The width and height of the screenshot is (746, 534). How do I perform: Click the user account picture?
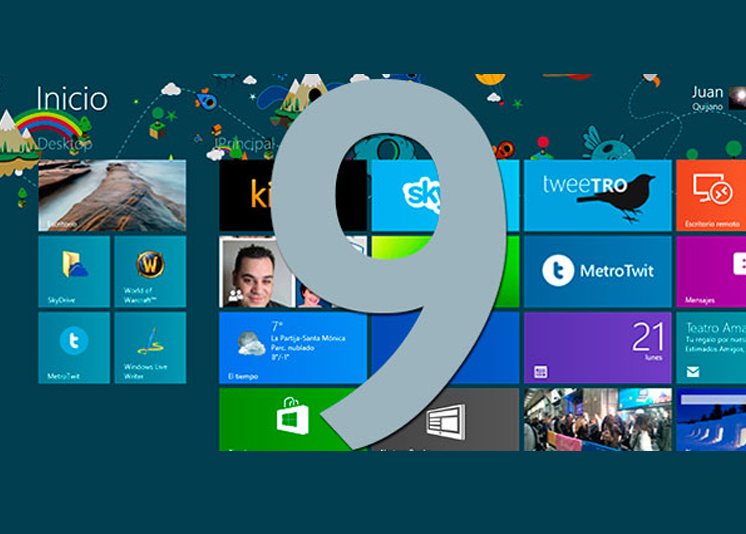737,98
